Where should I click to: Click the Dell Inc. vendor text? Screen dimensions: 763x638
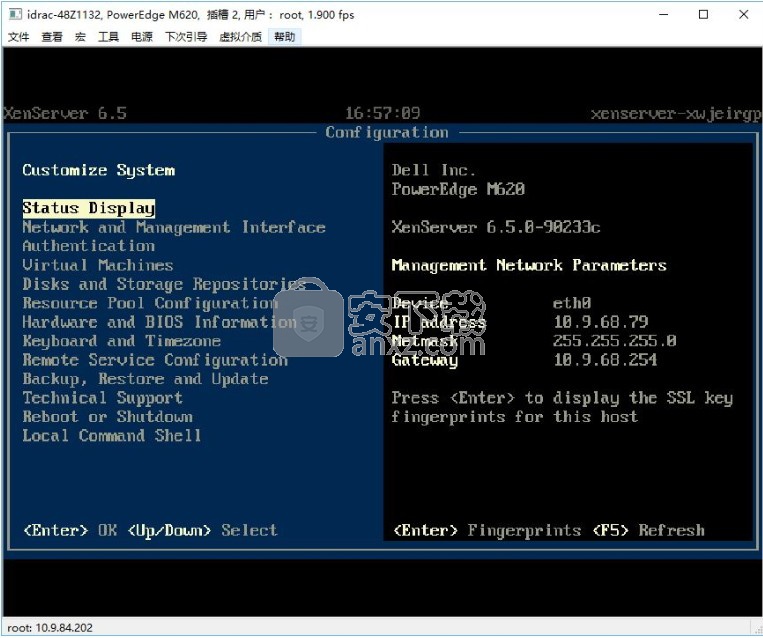[434, 170]
